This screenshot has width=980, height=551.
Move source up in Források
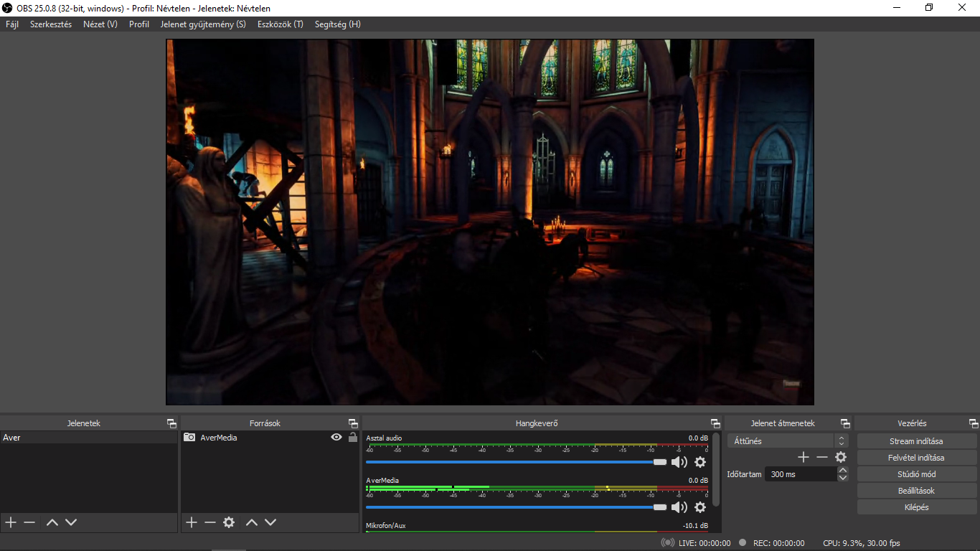[x=251, y=522]
